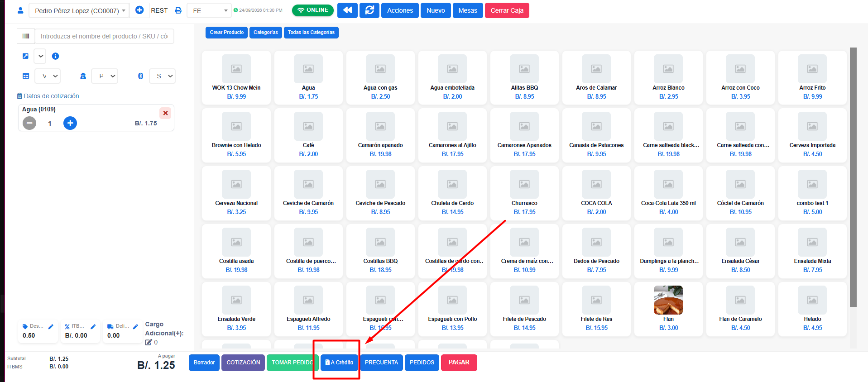The image size is (868, 382).
Task: Click Crear Producto button
Action: [226, 32]
